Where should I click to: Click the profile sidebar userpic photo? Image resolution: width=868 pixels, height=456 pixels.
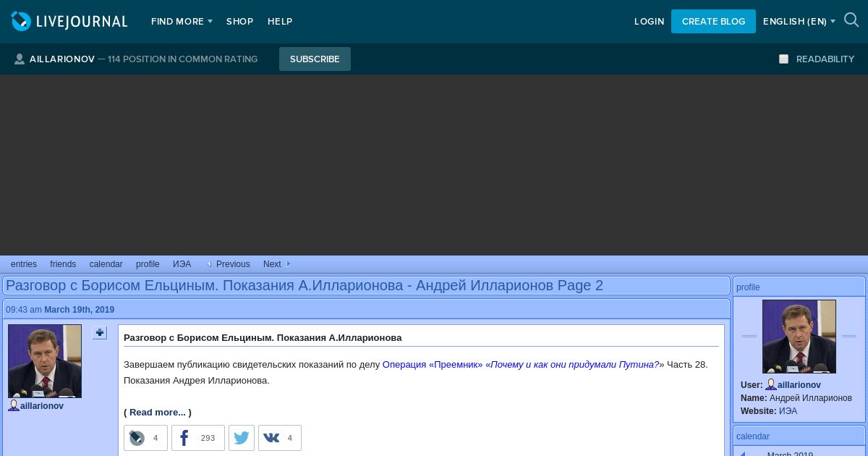[x=799, y=337]
